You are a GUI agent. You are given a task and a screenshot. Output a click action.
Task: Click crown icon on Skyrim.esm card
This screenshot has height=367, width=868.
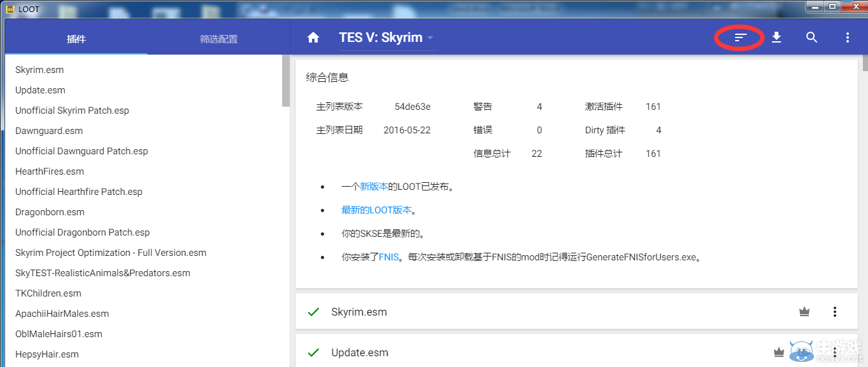click(x=804, y=312)
